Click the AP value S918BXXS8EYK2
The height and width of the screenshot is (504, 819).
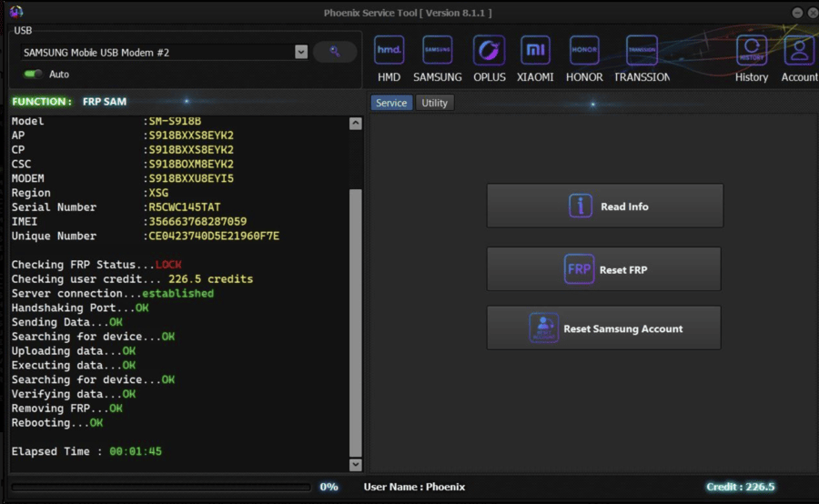(x=191, y=136)
